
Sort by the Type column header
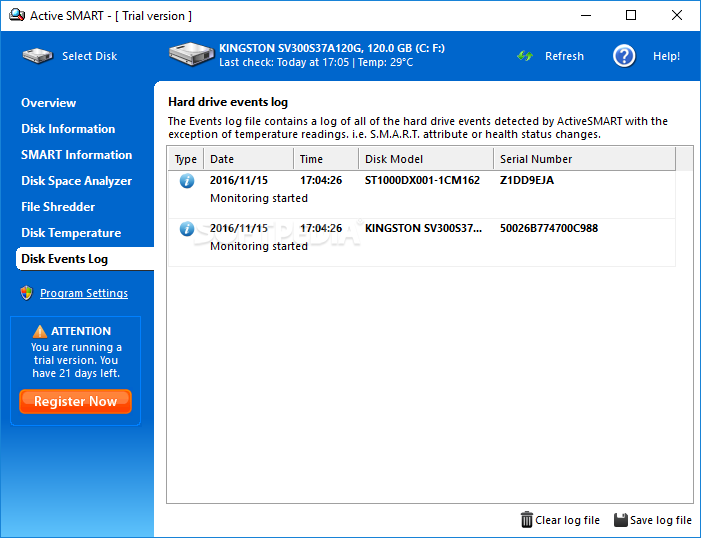click(x=186, y=159)
